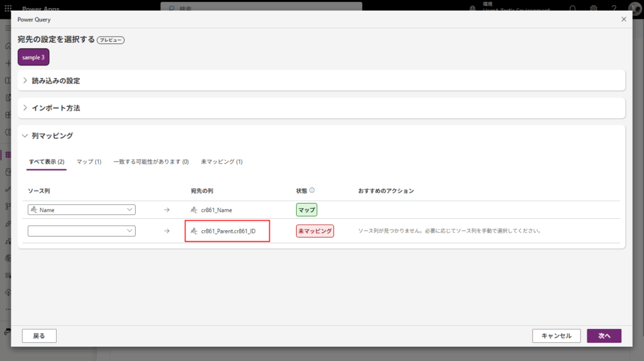Switch to the 未マッピング (1) tab

[221, 162]
